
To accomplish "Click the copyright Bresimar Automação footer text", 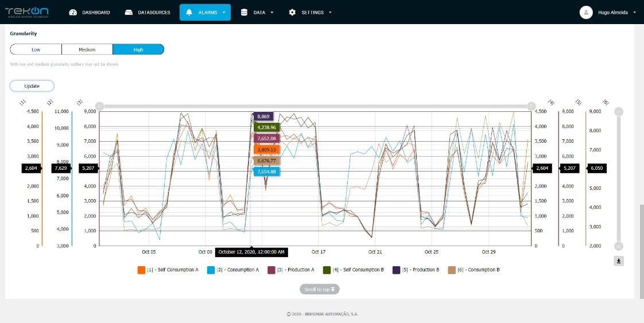I will pyautogui.click(x=322, y=314).
